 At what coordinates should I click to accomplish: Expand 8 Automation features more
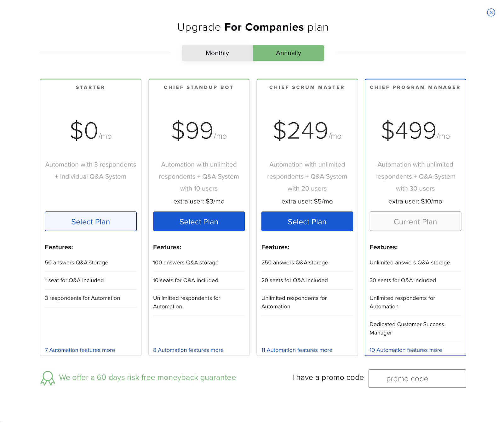(x=188, y=350)
